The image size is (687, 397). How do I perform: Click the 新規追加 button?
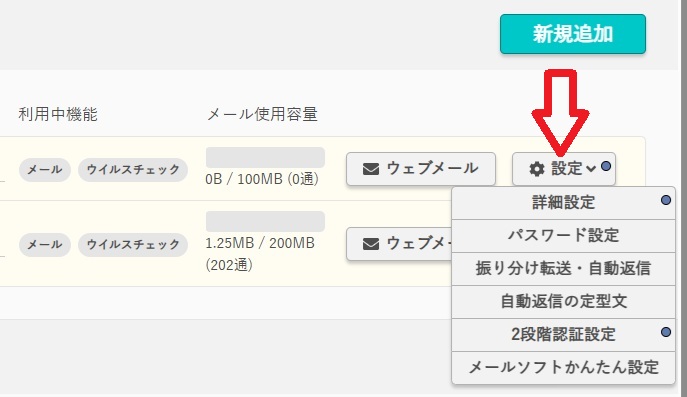573,34
